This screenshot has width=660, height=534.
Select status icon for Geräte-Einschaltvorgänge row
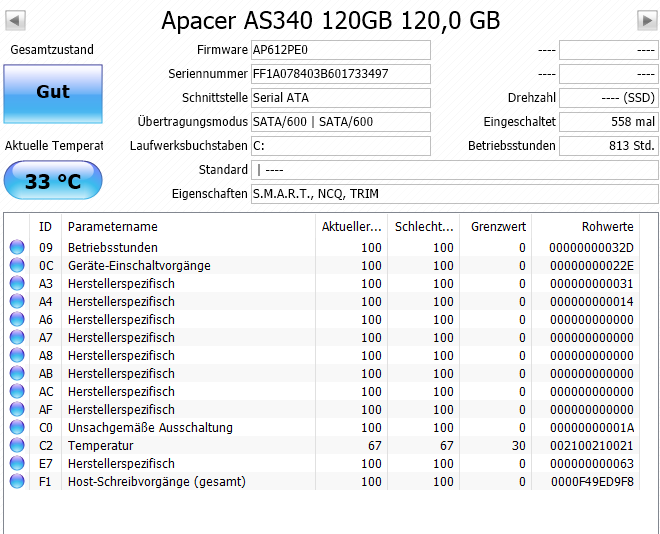point(17,265)
